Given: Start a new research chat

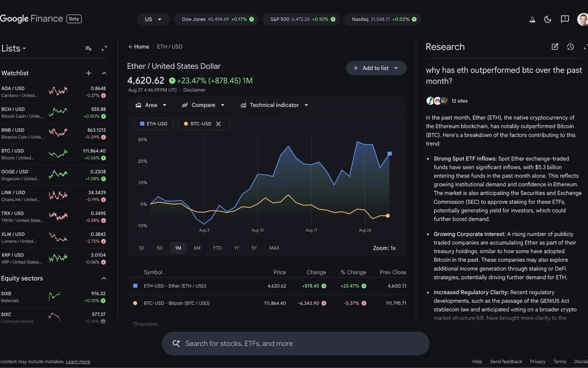Looking at the screenshot, I should point(555,47).
